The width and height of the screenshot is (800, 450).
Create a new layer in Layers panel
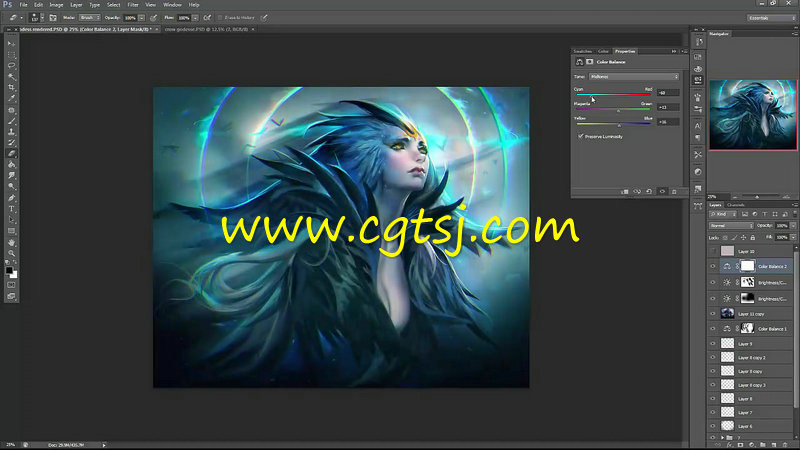pyautogui.click(x=774, y=445)
